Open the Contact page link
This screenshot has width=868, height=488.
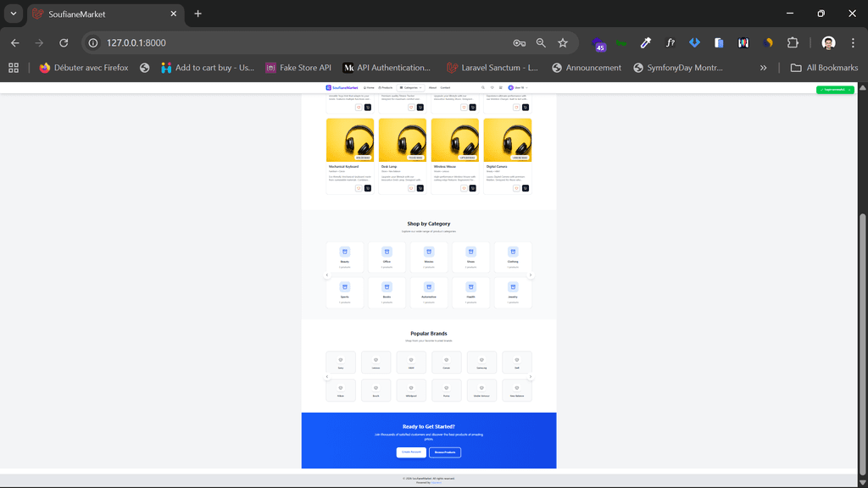point(445,87)
